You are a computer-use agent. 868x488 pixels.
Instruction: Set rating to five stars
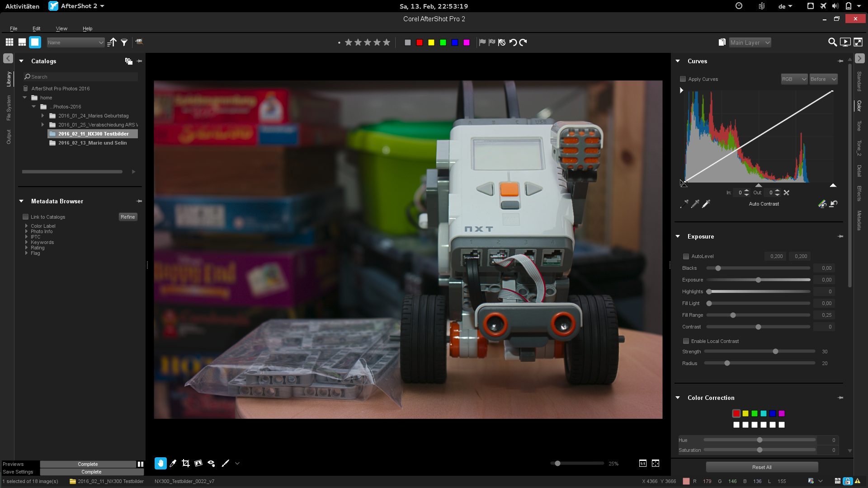click(x=387, y=42)
